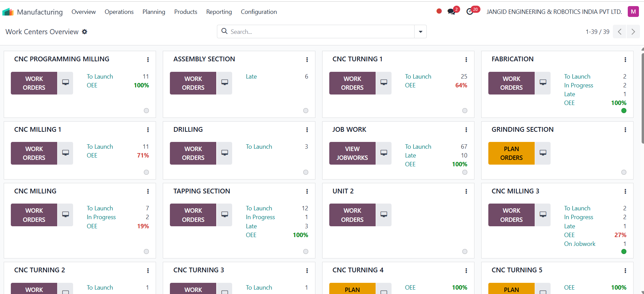Open the Work Centers Overview gear settings

tap(85, 32)
